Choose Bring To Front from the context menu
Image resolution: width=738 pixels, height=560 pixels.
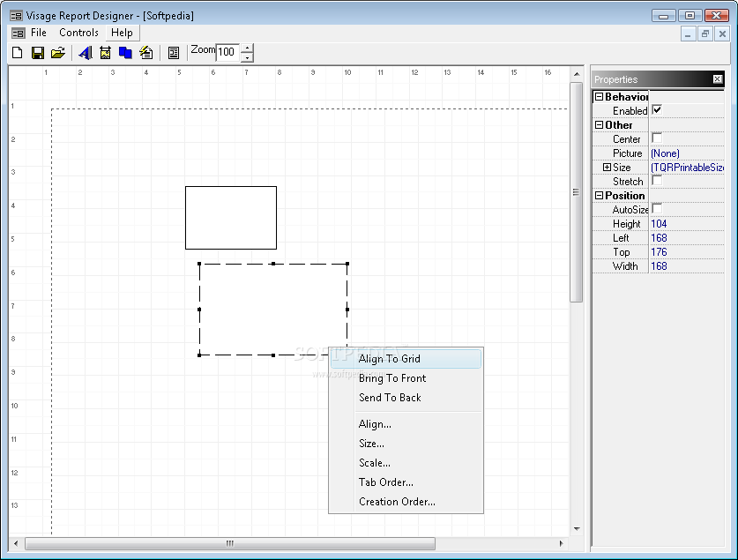pos(406,377)
